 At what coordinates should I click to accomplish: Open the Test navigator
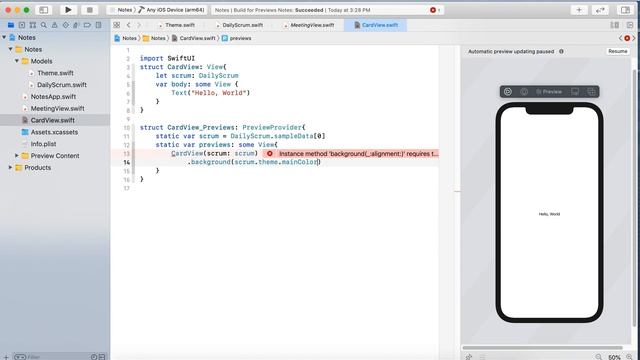point(66,25)
